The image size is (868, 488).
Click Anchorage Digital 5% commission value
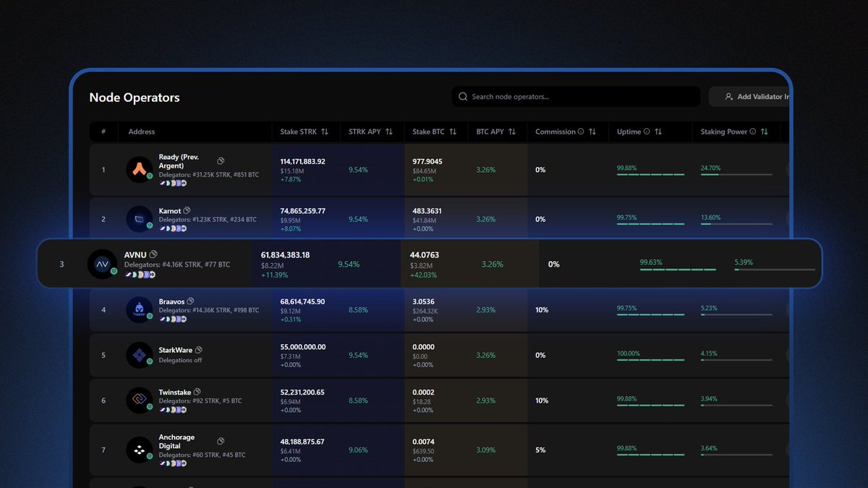(x=540, y=450)
